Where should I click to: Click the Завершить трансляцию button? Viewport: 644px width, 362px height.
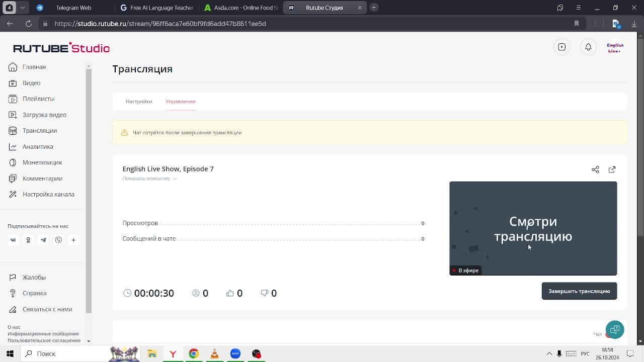click(x=579, y=291)
